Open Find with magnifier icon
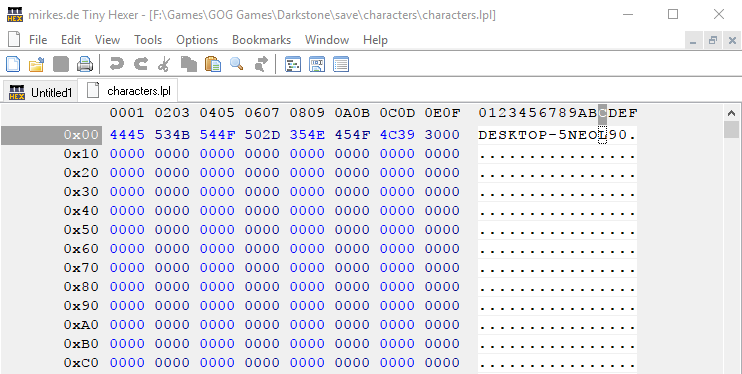This screenshot has width=742, height=374. tap(237, 64)
